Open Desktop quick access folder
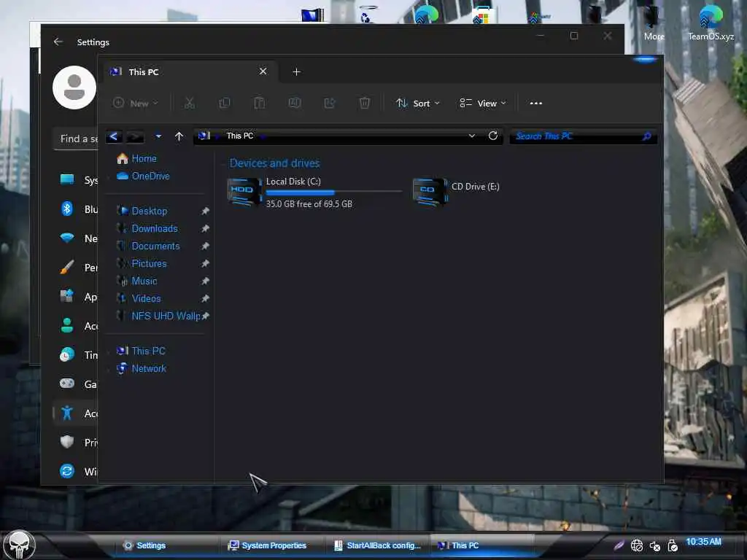747x560 pixels. [x=149, y=211]
